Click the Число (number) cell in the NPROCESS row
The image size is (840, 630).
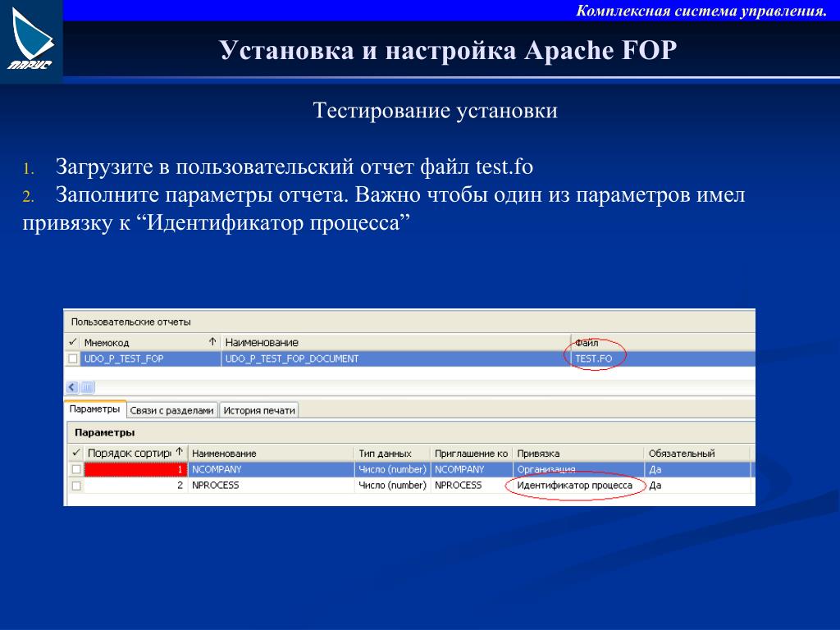(393, 486)
